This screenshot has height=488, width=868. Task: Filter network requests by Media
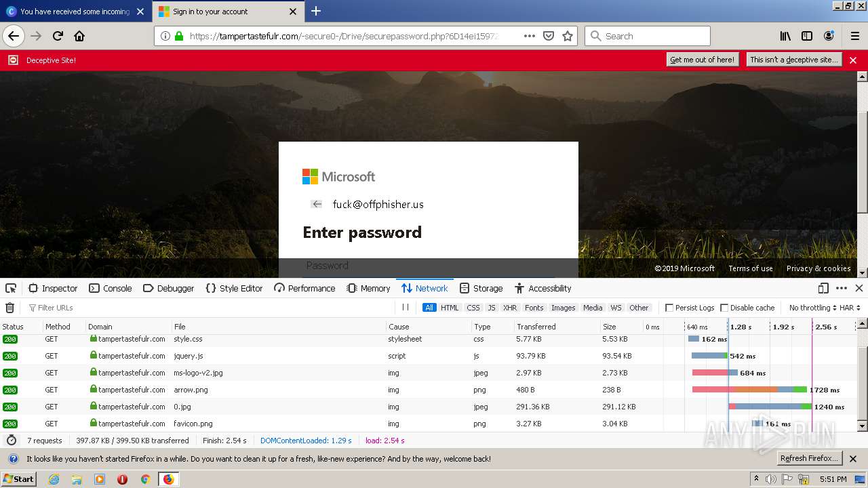(x=593, y=308)
